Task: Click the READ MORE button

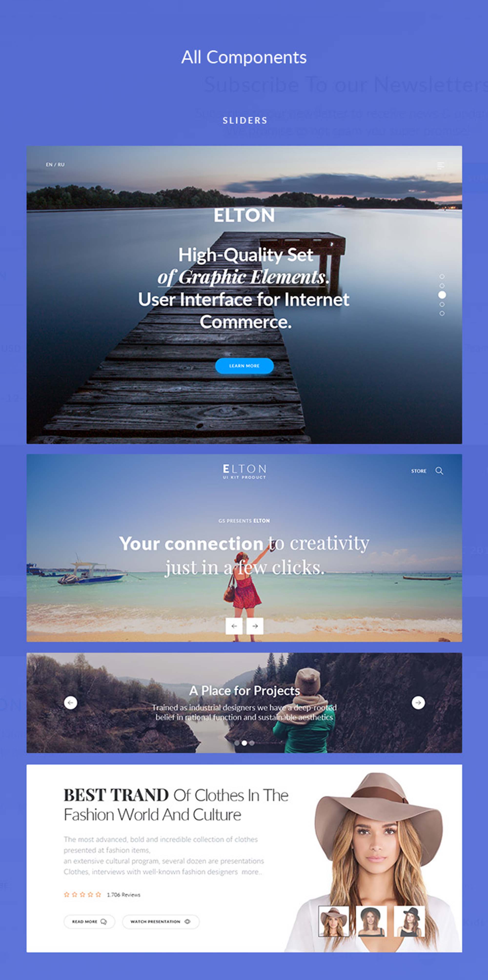Action: 90,921
